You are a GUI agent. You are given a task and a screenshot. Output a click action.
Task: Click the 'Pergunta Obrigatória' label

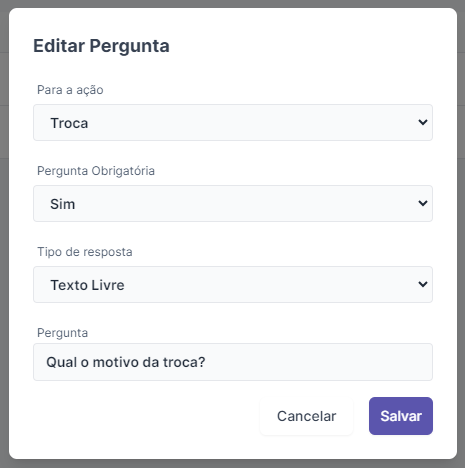click(96, 171)
